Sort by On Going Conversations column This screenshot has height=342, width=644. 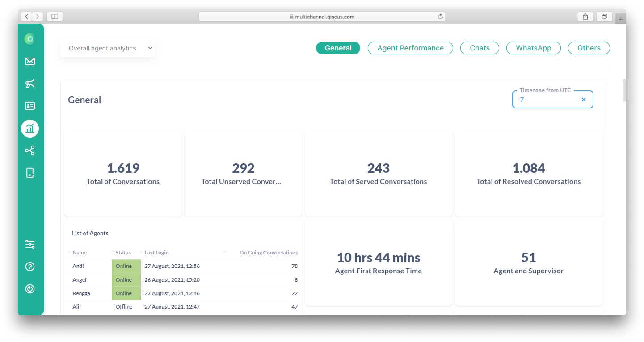click(x=269, y=253)
